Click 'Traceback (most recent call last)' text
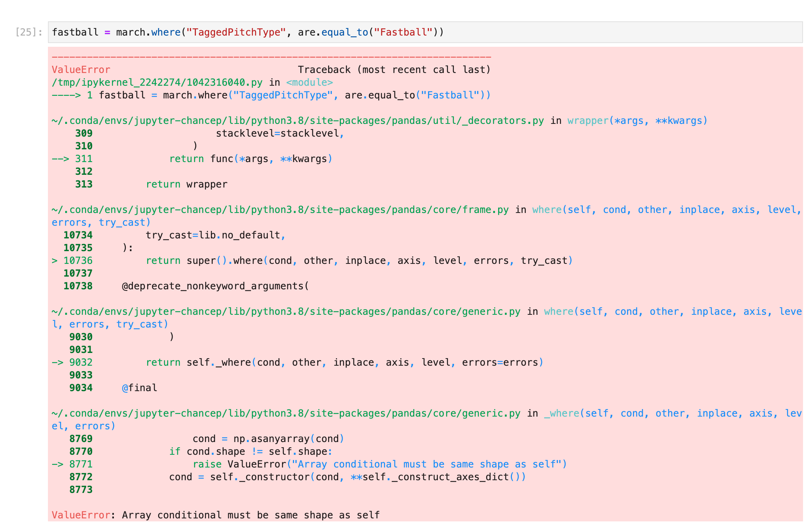Image resolution: width=812 pixels, height=527 pixels. click(x=394, y=70)
